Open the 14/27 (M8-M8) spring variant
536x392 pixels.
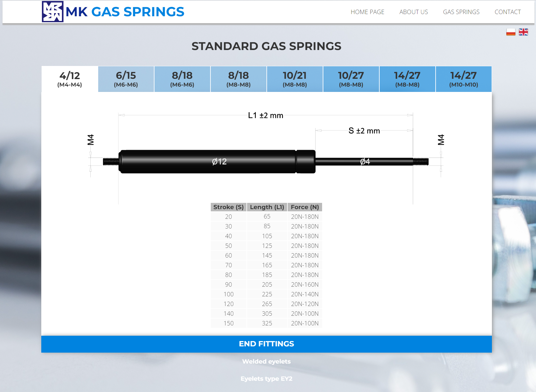point(407,79)
